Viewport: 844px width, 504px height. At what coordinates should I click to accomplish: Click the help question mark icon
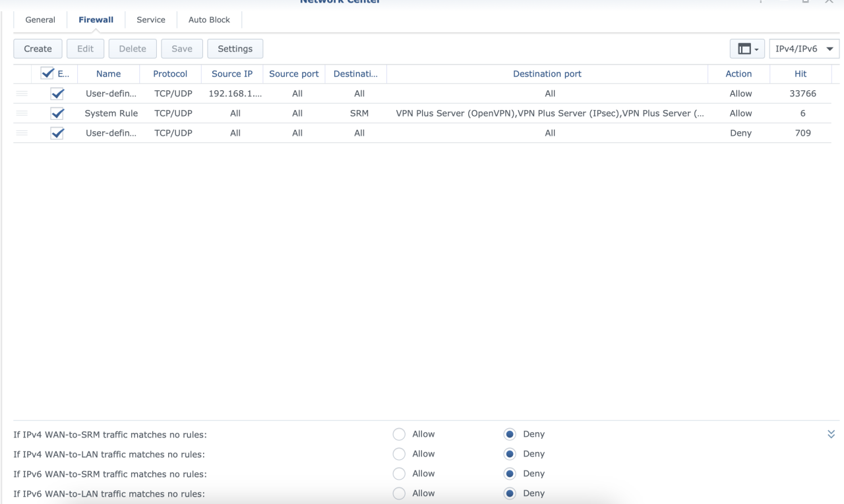coord(760,3)
